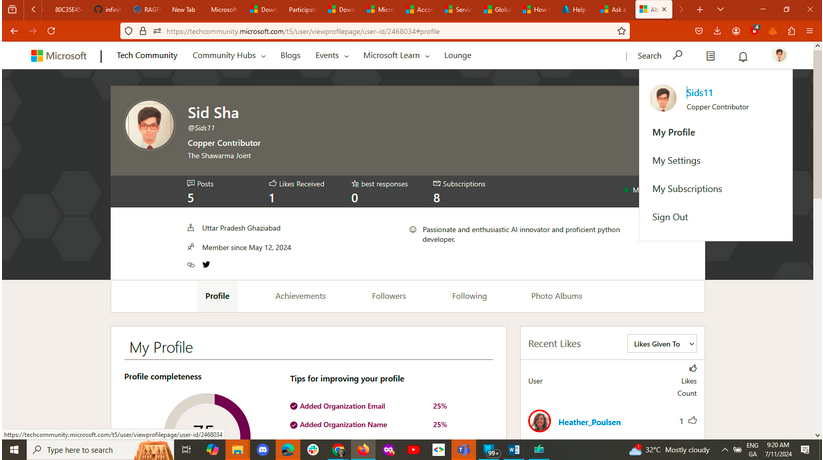This screenshot has width=823, height=460.
Task: Open My Subscriptions from the user menu
Action: point(687,189)
